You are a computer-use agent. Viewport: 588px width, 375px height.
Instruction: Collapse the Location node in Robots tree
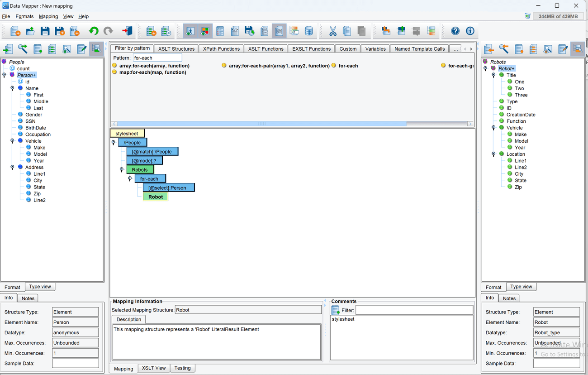click(x=493, y=154)
